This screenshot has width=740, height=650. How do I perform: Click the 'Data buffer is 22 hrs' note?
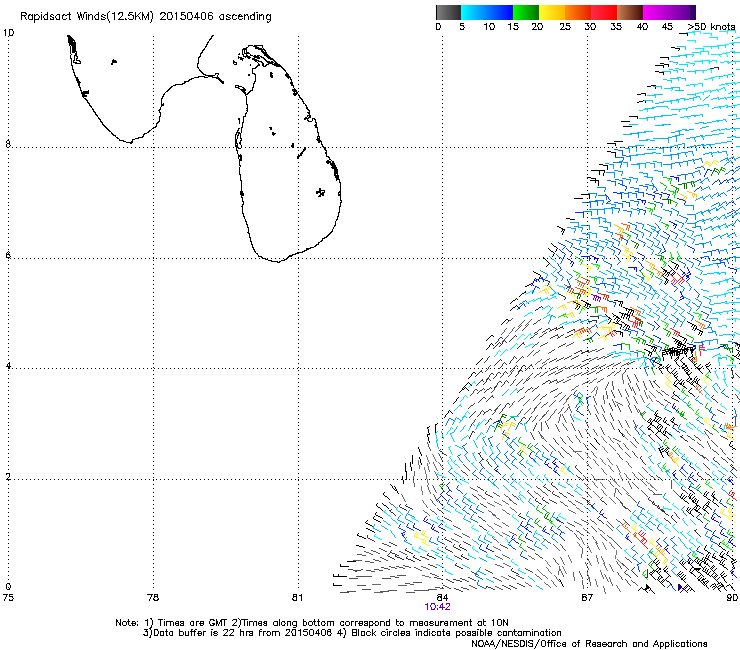(x=352, y=633)
